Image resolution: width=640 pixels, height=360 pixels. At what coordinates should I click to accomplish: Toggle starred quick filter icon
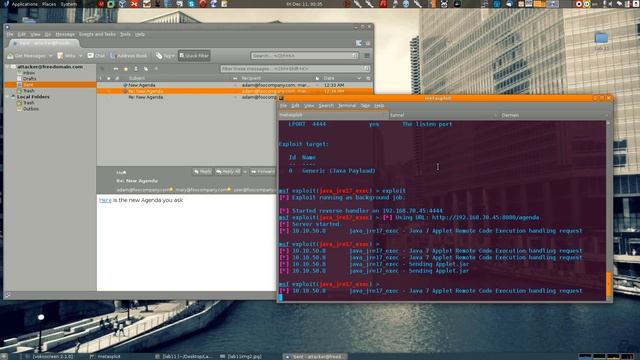(126, 69)
